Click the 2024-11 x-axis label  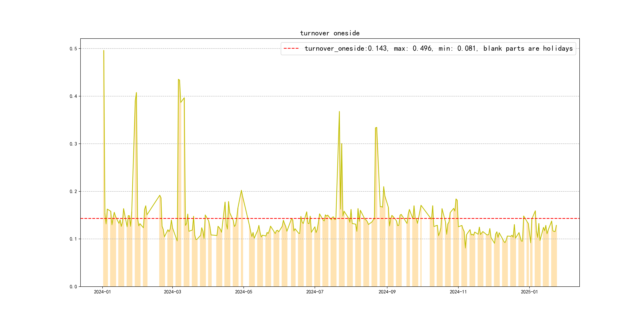458,292
